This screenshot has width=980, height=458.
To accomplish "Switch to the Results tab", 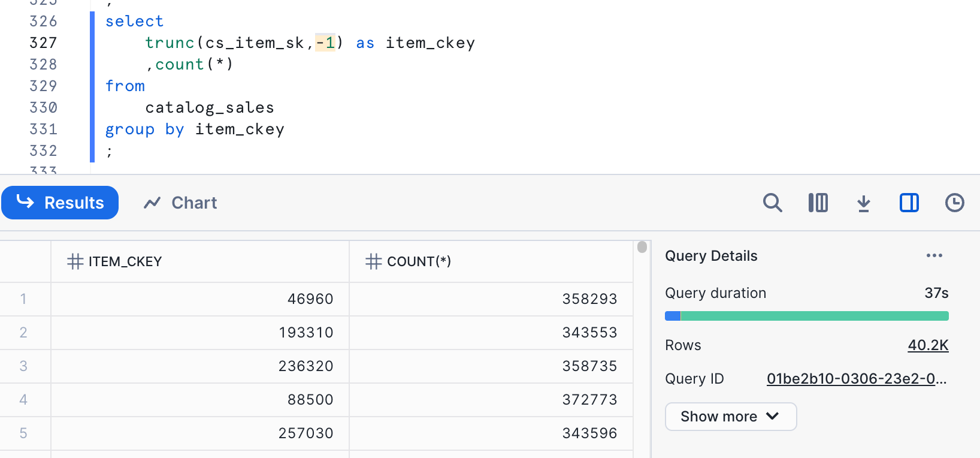I will pos(60,203).
